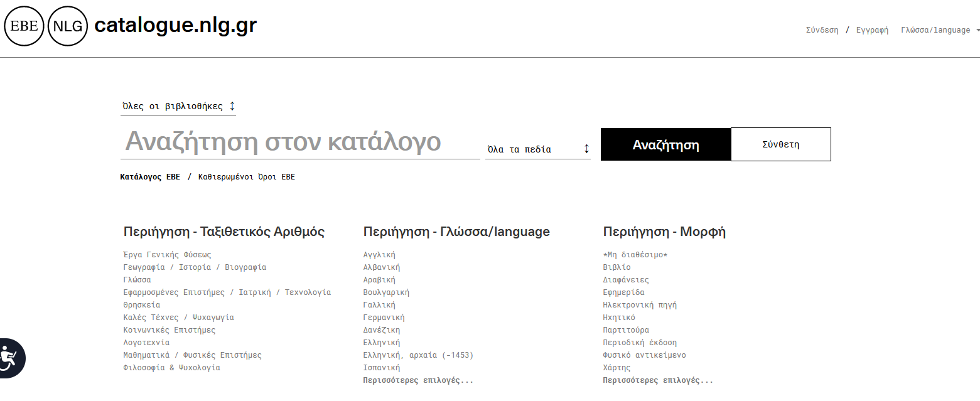This screenshot has height=401, width=980.
Task: Browse Κοινωνικές Επιστήμες category
Action: point(170,330)
